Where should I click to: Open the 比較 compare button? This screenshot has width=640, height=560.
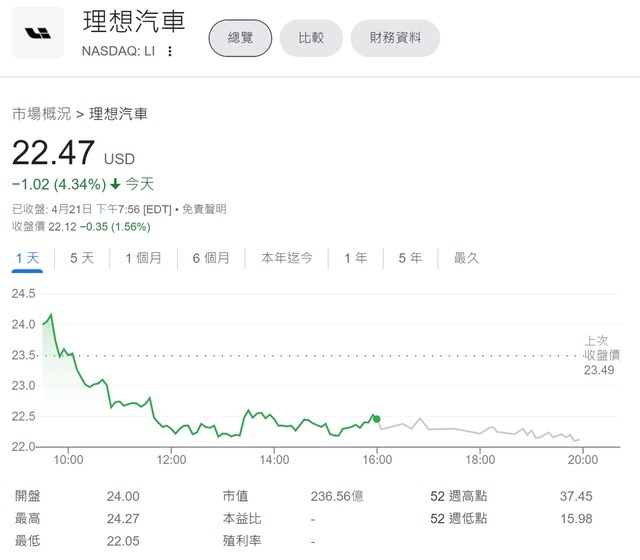pyautogui.click(x=311, y=38)
